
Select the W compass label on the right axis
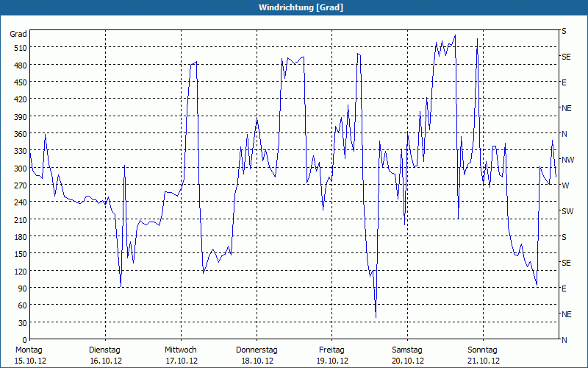[x=565, y=185]
